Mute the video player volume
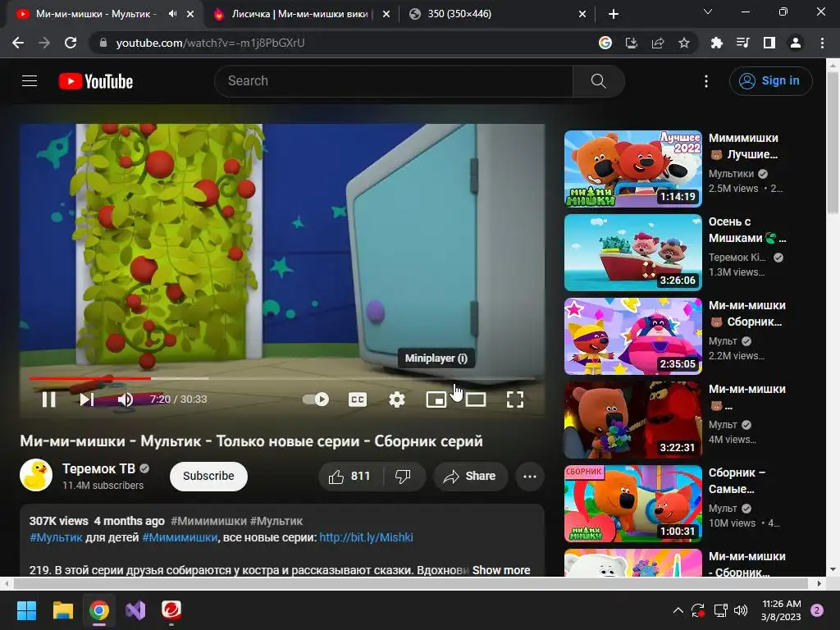The width and height of the screenshot is (840, 630). point(126,399)
